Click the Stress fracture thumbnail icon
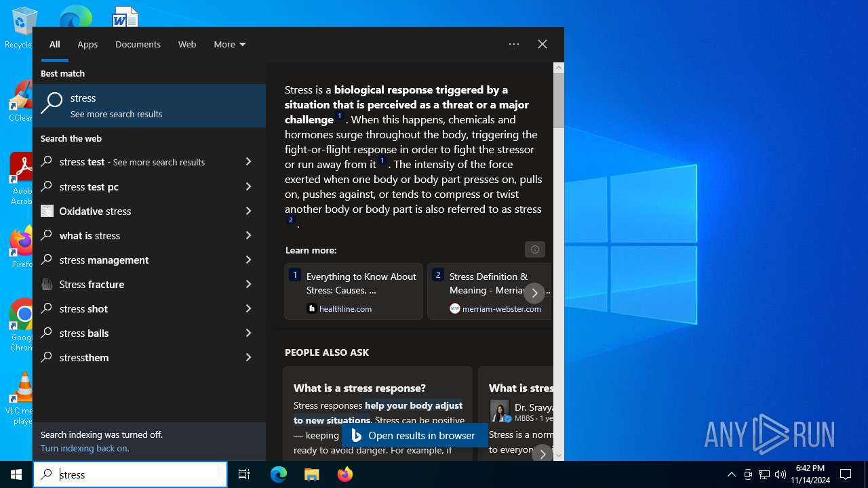 click(47, 284)
